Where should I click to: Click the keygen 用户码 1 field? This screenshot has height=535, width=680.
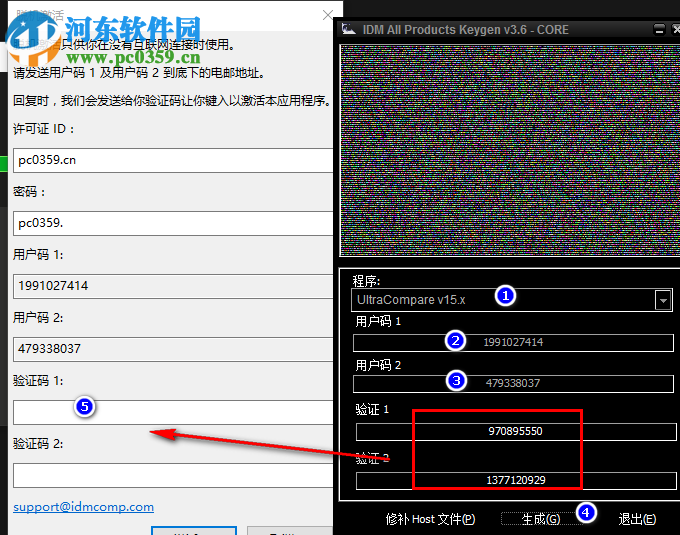513,343
